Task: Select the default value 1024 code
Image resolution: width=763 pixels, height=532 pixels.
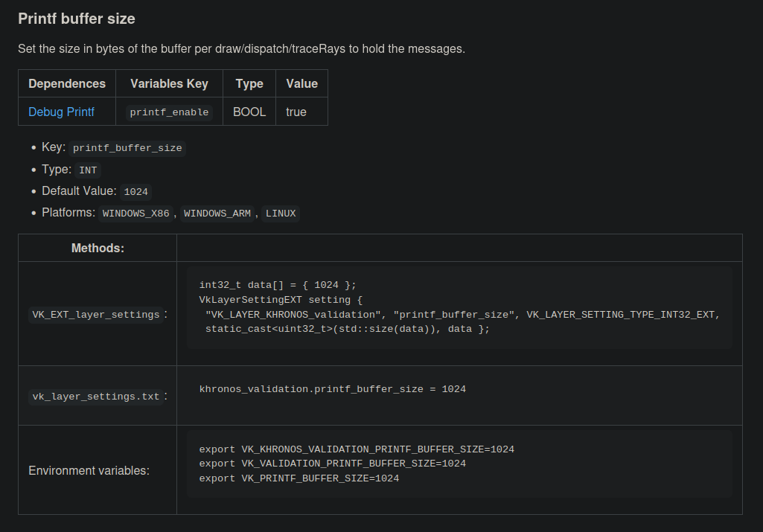Action: point(135,192)
